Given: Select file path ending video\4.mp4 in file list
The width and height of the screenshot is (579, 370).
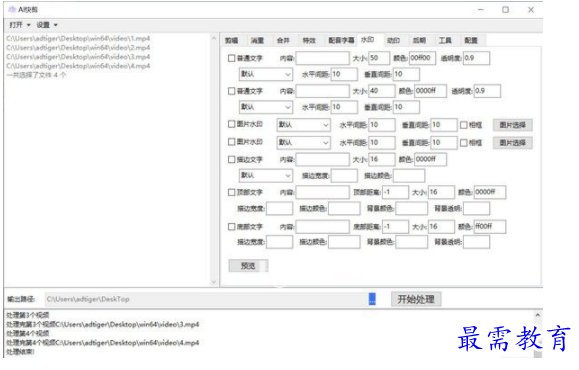Looking at the screenshot, I should pos(78,66).
